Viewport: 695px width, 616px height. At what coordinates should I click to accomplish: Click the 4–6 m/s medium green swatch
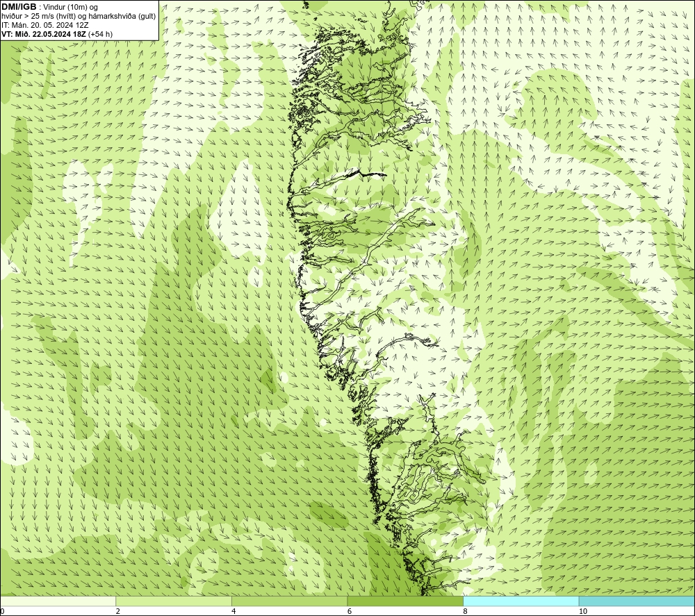coord(289,601)
